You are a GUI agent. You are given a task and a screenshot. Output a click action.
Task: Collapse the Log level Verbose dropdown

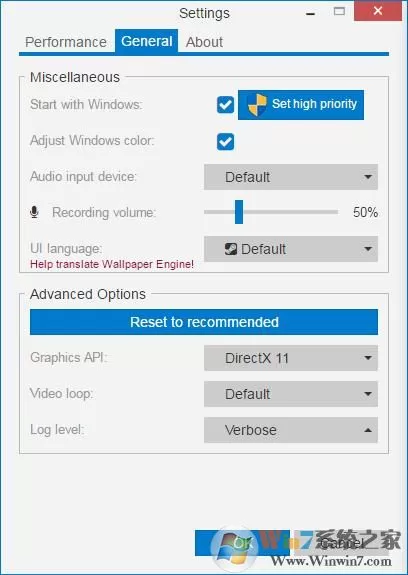(291, 430)
